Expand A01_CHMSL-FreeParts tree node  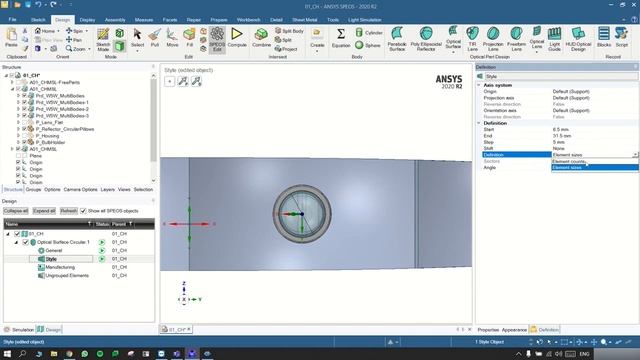click(12, 82)
